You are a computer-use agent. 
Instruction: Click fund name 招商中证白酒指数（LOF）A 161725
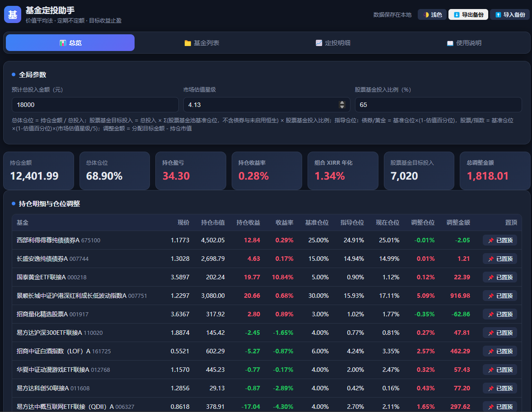(64, 351)
